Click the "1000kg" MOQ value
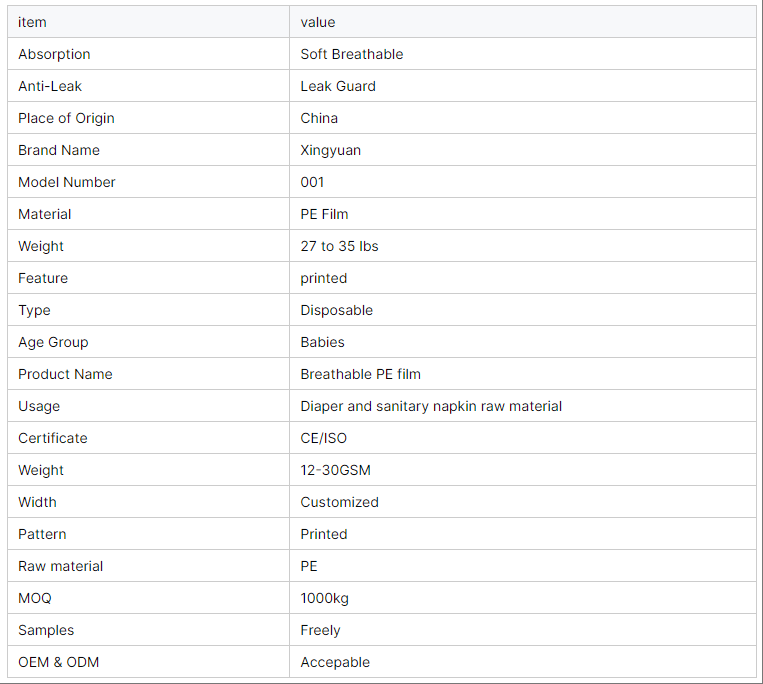 pos(325,598)
